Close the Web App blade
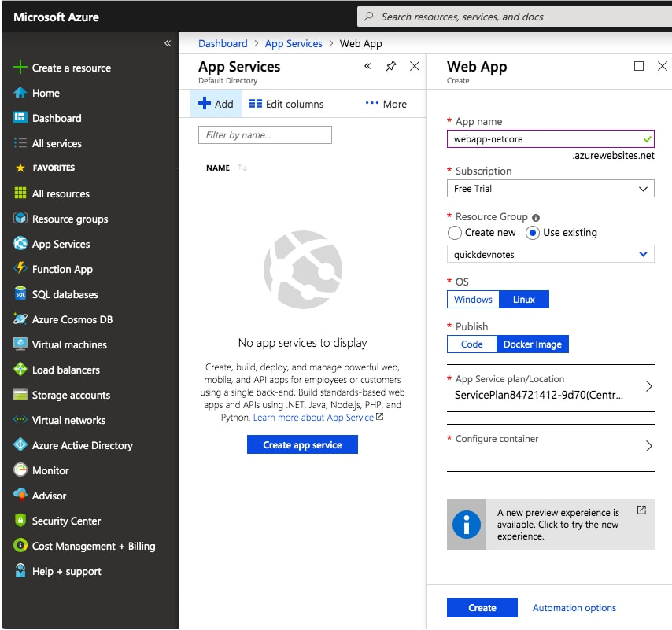Screen dimensions: 672x630 pyautogui.click(x=662, y=66)
